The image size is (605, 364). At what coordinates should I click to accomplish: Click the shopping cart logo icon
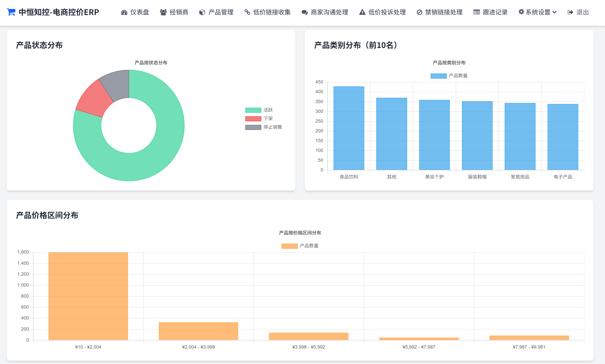click(x=11, y=12)
